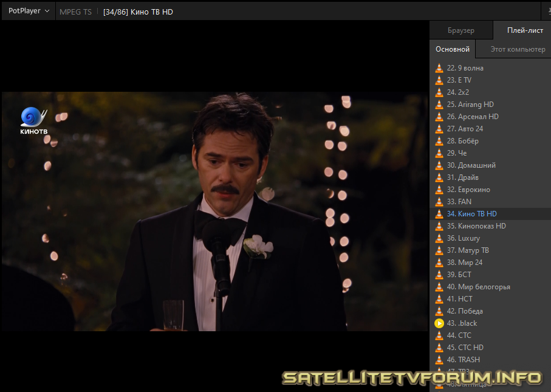Screen dimensions: 551x392
Task: Click the MPEG TS format label
Action: click(75, 12)
